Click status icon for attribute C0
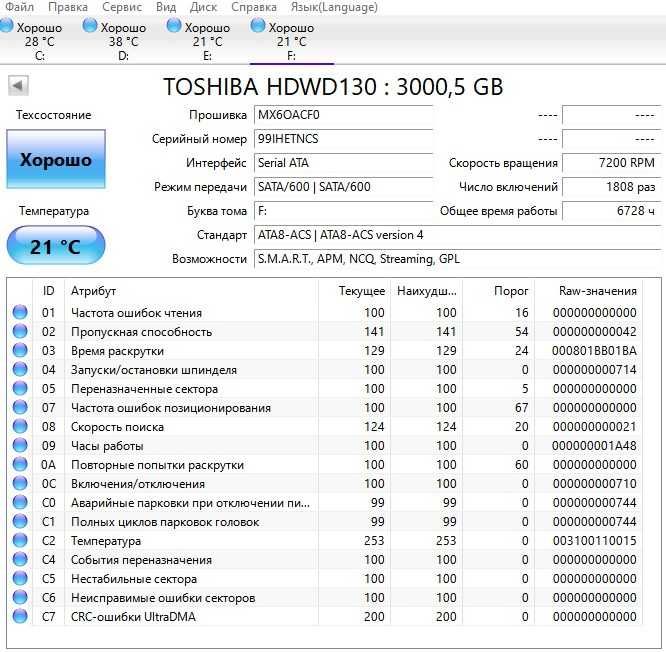 click(20, 502)
